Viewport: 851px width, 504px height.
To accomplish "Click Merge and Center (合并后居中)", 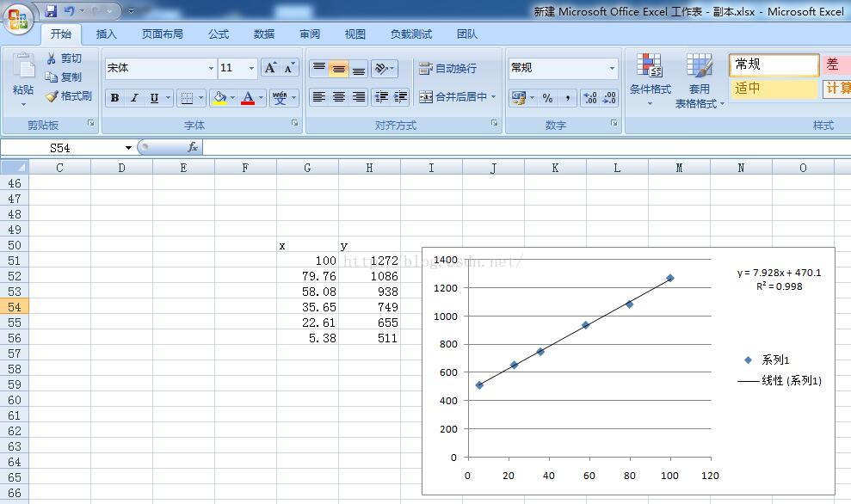I will pos(453,97).
